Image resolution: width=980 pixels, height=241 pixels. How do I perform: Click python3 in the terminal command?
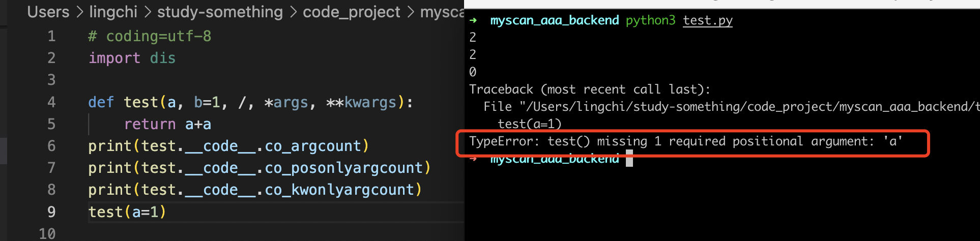tap(650, 20)
